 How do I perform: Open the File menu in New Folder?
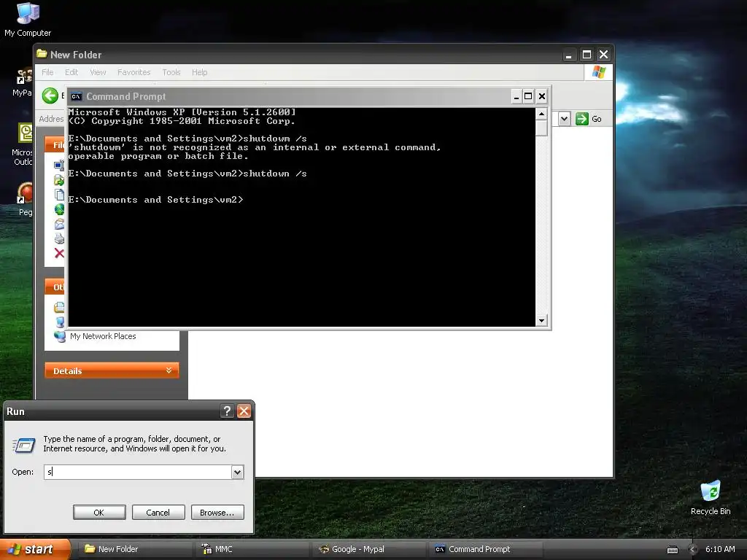point(47,72)
